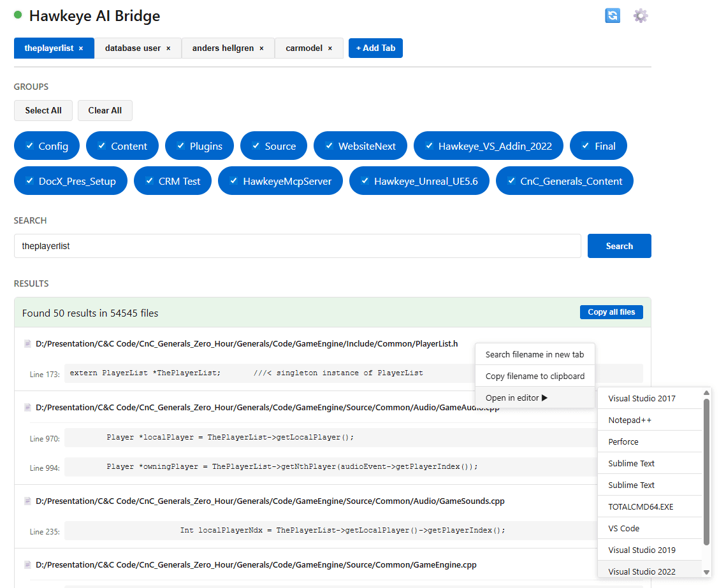This screenshot has height=588, width=726.
Task: Click the editor list scrollbar up arrow
Action: 706,393
